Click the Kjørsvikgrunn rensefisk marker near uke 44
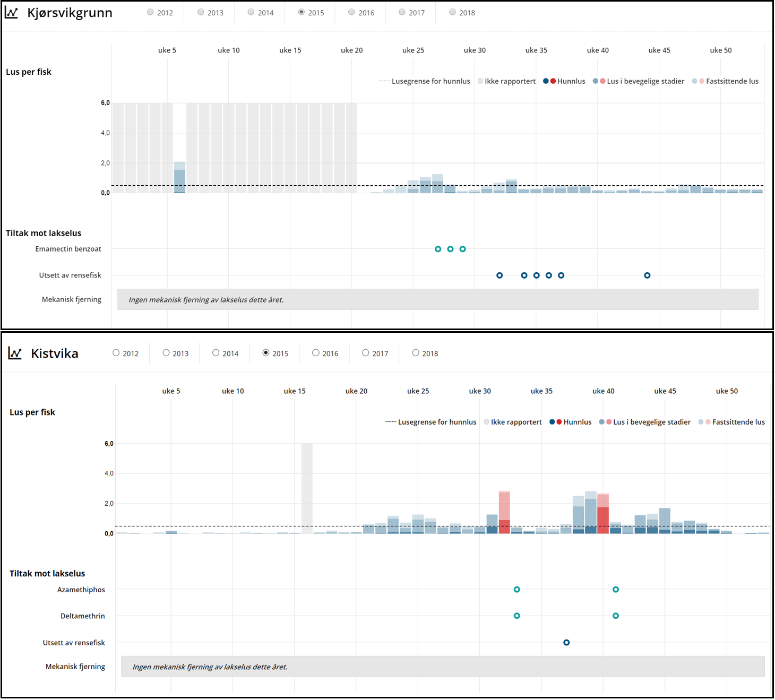The width and height of the screenshot is (775, 700). [647, 275]
